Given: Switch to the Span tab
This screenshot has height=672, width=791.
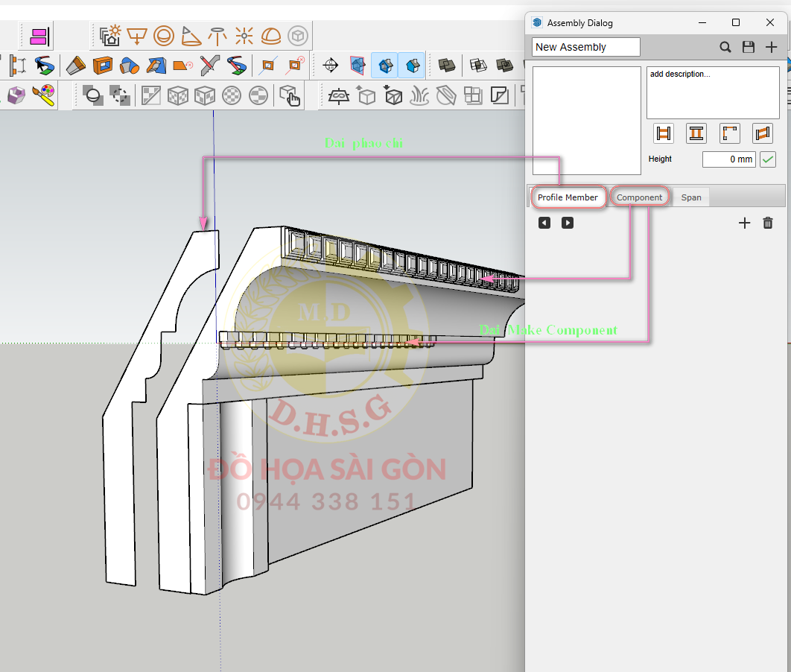Looking at the screenshot, I should (x=691, y=197).
